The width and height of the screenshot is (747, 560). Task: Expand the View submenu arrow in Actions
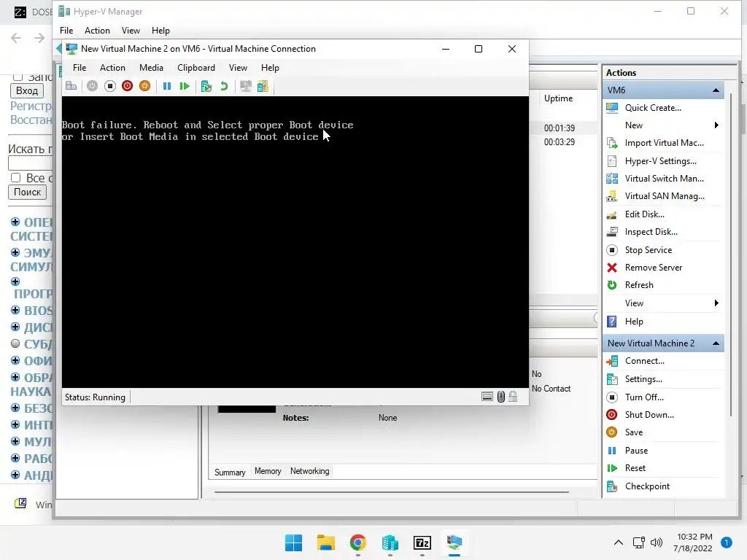point(716,303)
